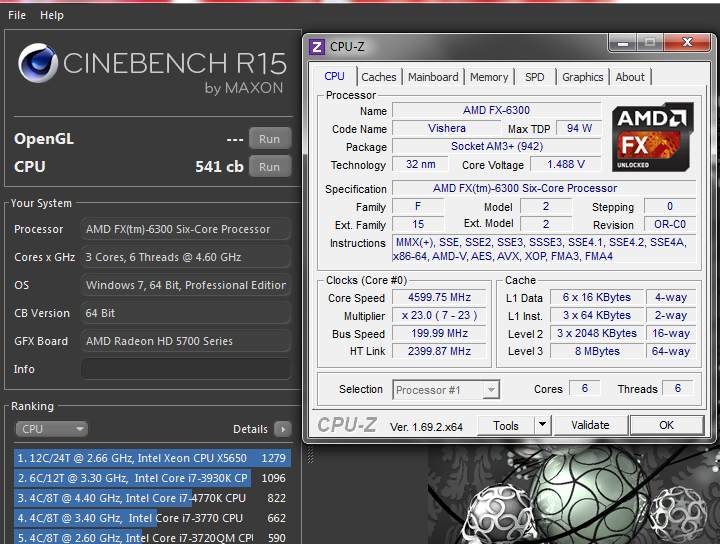
Task: Minimize the CPU-Z window
Action: (x=621, y=43)
